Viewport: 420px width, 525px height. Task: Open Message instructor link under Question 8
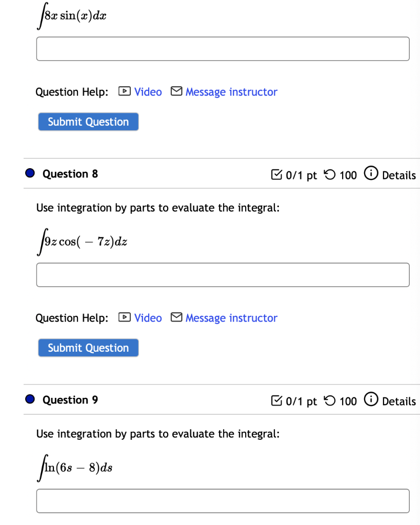[231, 318]
